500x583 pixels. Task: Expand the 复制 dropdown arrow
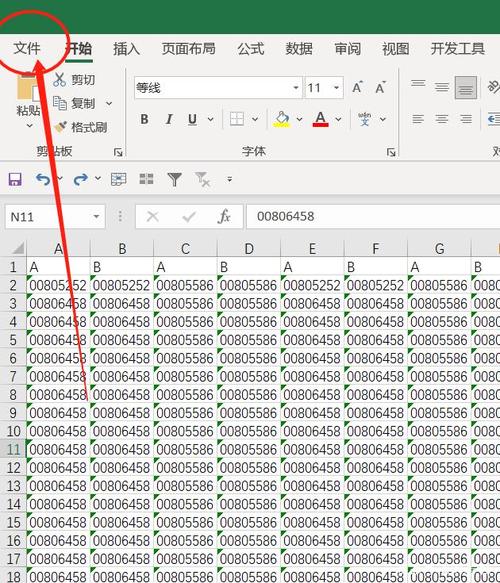coord(109,103)
